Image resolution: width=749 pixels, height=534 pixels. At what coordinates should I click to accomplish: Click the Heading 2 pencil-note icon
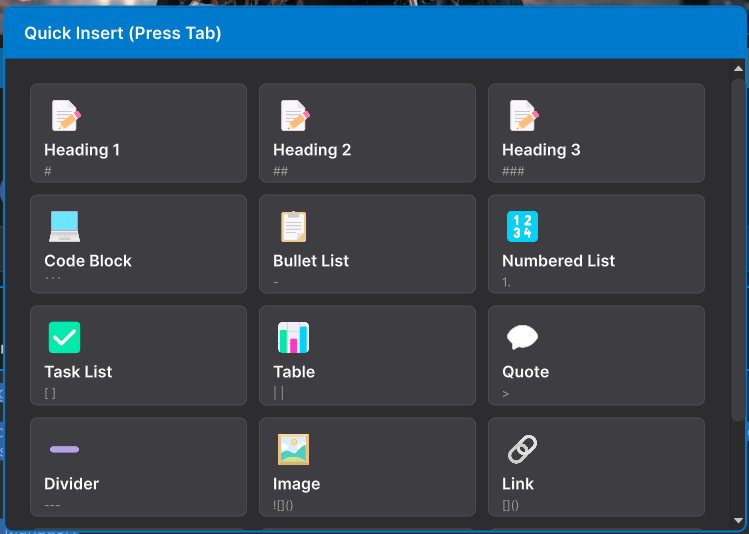[293, 116]
